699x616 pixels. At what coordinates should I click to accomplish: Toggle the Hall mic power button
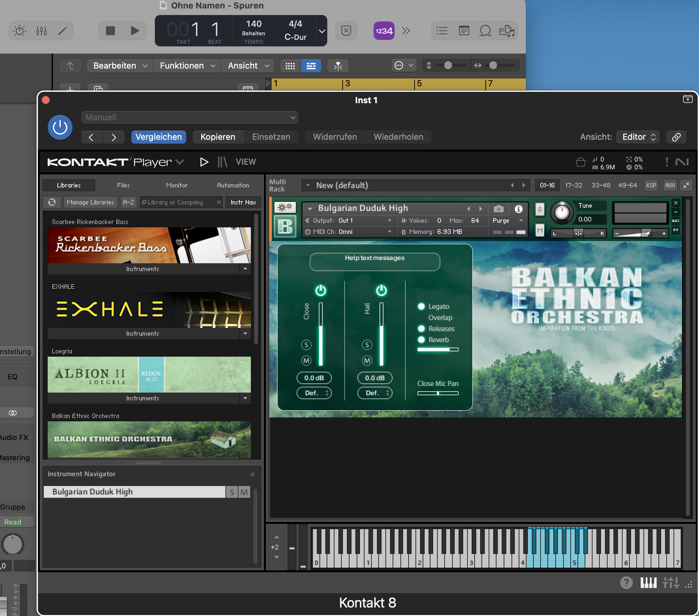pos(381,290)
